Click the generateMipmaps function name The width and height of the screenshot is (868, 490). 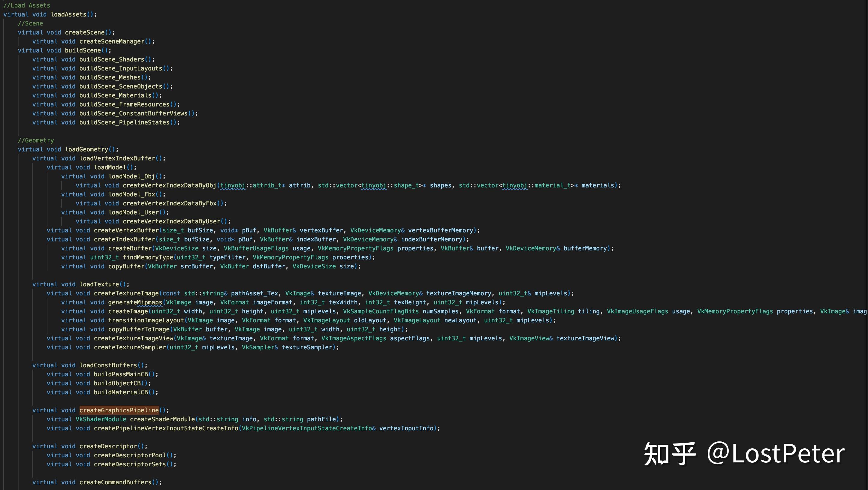tap(135, 302)
